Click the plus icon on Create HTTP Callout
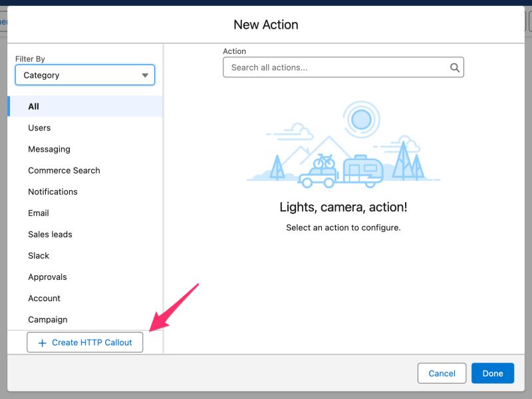This screenshot has width=532, height=399. coord(42,342)
